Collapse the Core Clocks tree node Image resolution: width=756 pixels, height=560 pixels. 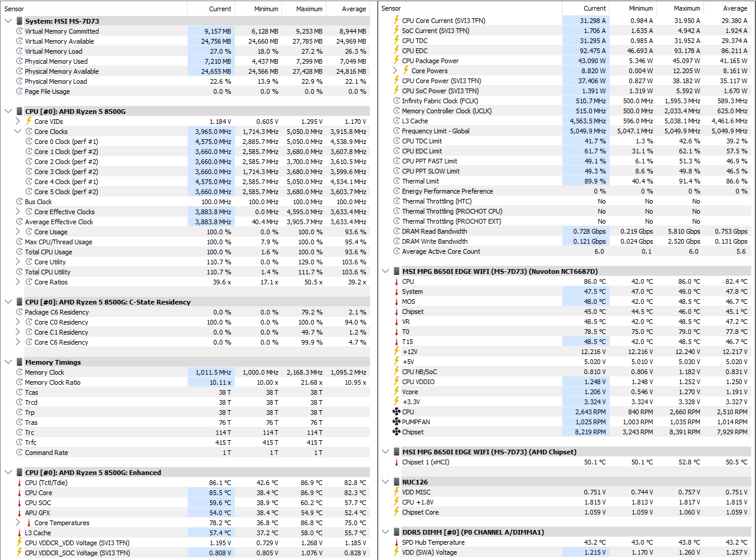19,132
